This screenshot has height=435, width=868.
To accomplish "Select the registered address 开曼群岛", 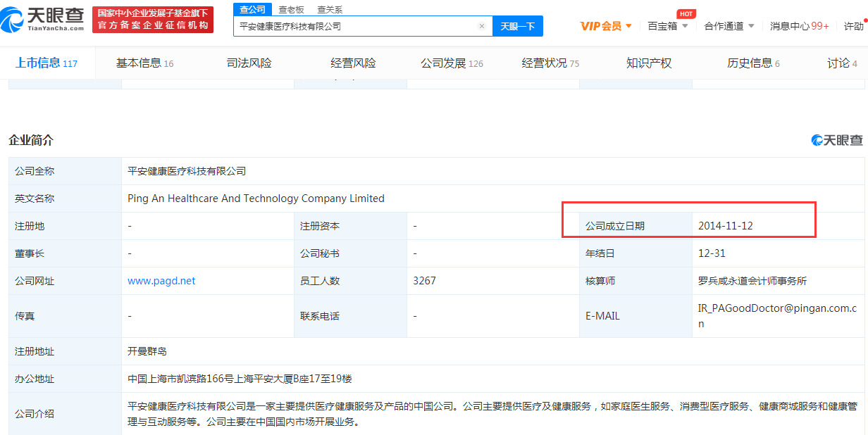I will point(147,351).
